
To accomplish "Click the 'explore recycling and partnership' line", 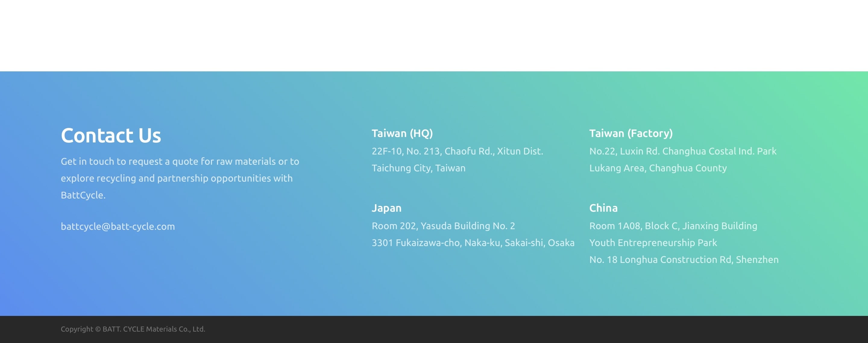I will click(x=177, y=178).
